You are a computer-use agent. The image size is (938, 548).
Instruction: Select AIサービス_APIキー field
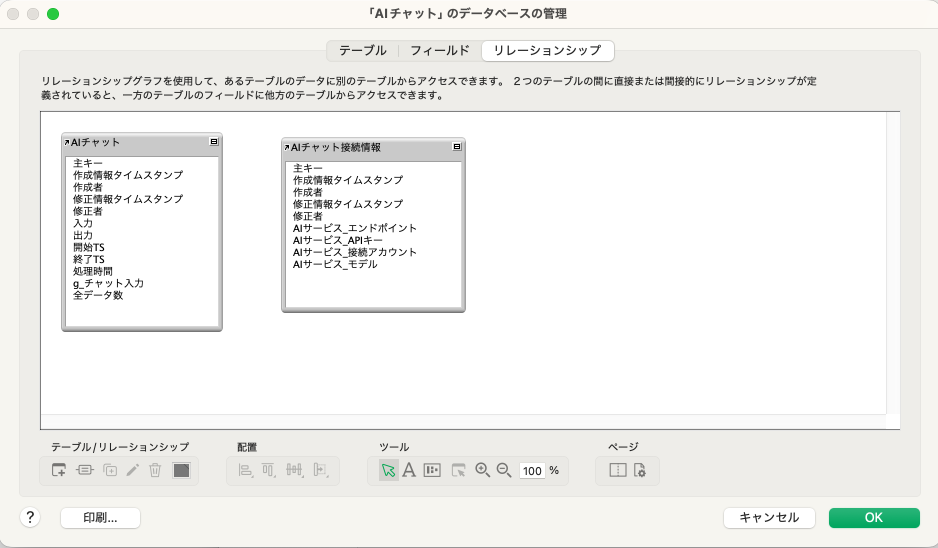point(337,240)
